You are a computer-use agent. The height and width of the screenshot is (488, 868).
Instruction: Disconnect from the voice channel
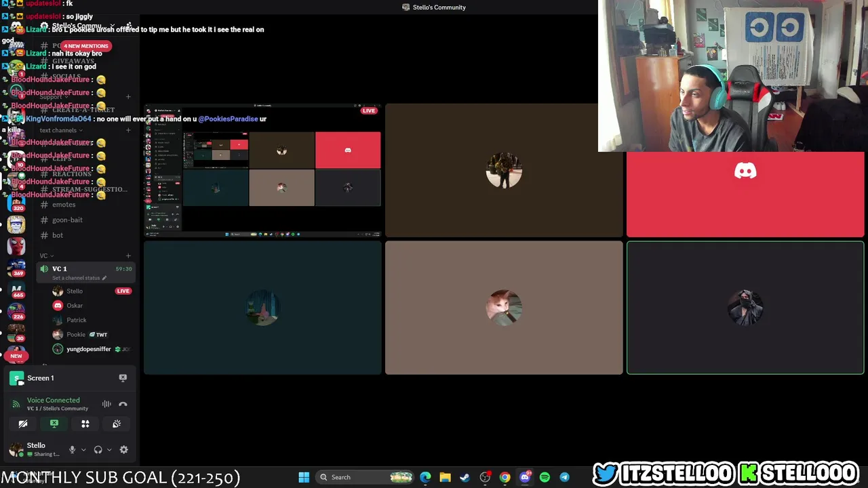coord(123,405)
